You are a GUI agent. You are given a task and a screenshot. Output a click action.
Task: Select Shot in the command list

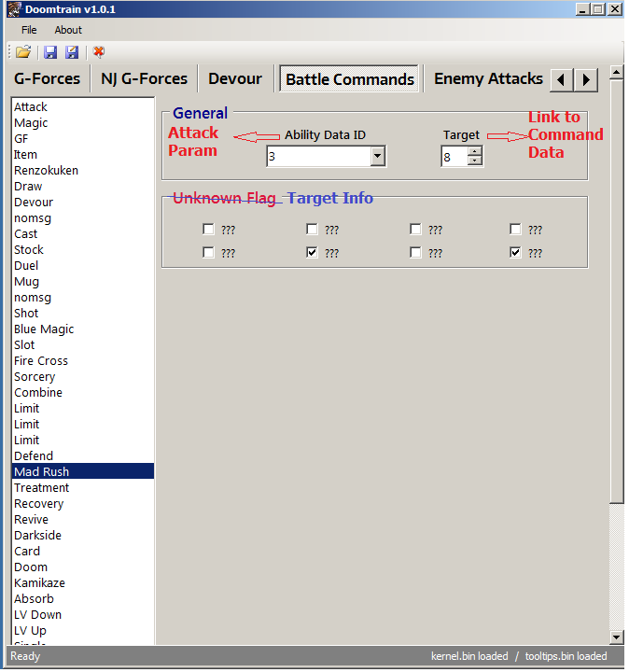[x=83, y=313]
